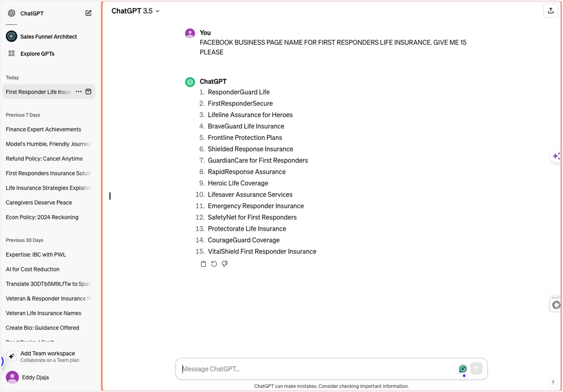Click 'Emergency Responder Insurance' text
This screenshot has height=392, width=563.
coord(256,206)
